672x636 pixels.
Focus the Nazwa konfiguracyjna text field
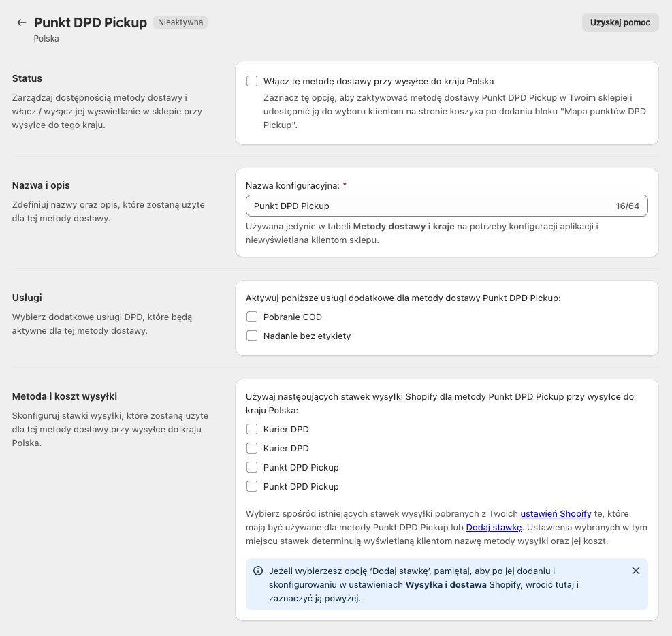(x=429, y=206)
